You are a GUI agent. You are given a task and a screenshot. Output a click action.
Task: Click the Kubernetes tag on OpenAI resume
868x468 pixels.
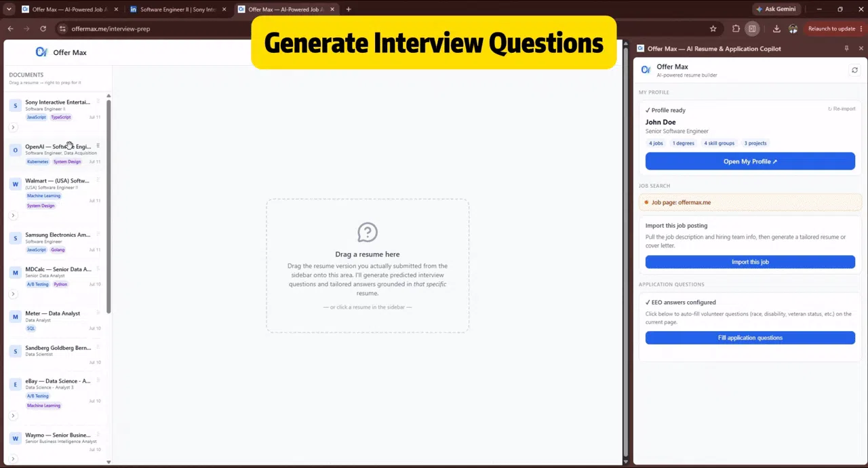coord(37,161)
